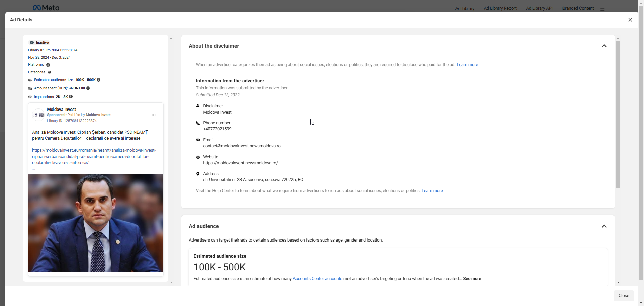Click the Facebook platform icon
The image size is (644, 306).
[48, 65]
